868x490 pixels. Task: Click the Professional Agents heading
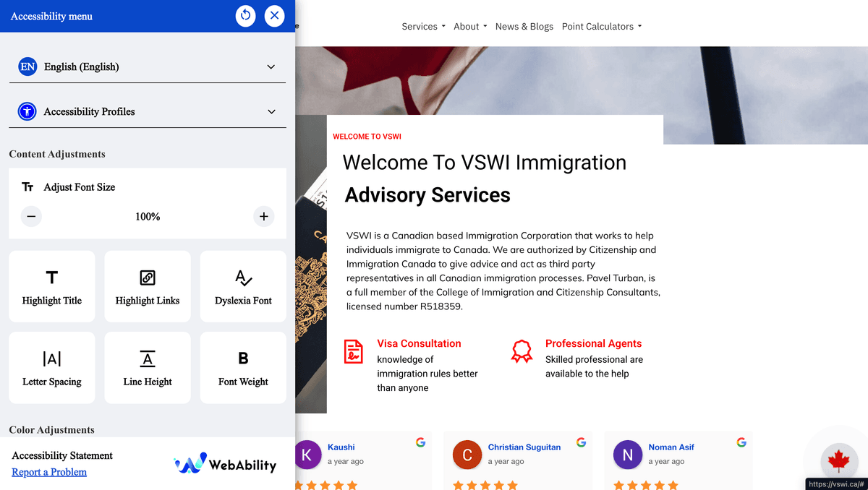point(593,343)
